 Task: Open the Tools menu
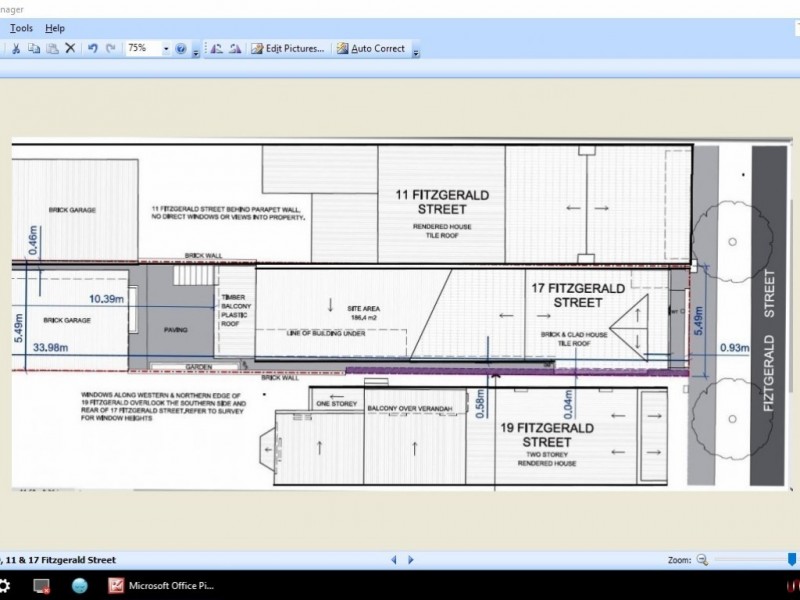coord(21,28)
